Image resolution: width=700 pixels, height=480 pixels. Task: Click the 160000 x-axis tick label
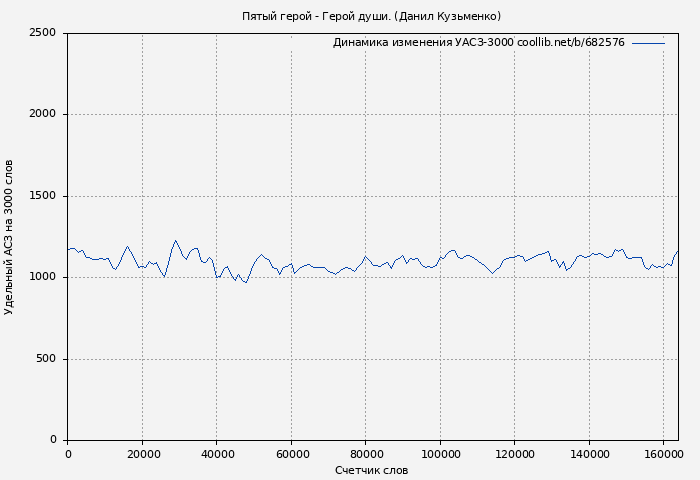point(663,455)
